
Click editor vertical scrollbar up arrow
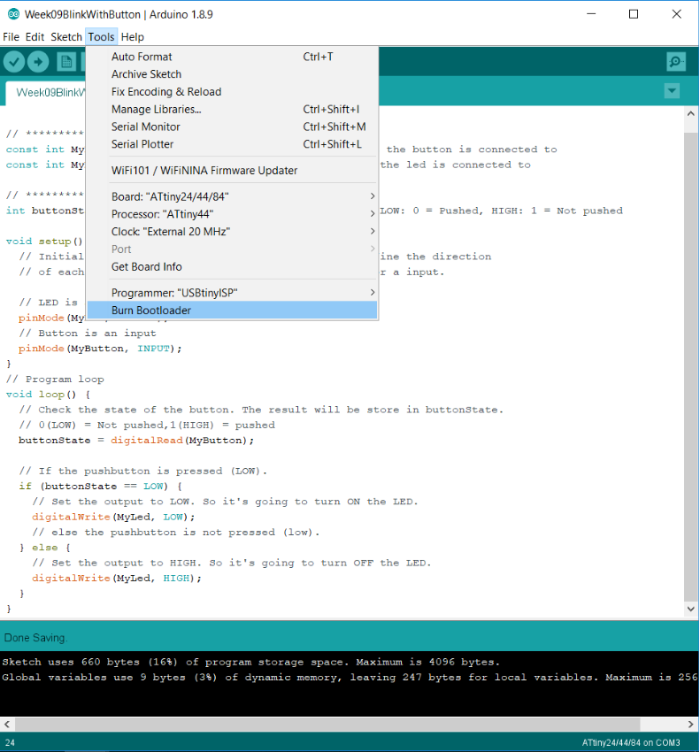click(690, 113)
